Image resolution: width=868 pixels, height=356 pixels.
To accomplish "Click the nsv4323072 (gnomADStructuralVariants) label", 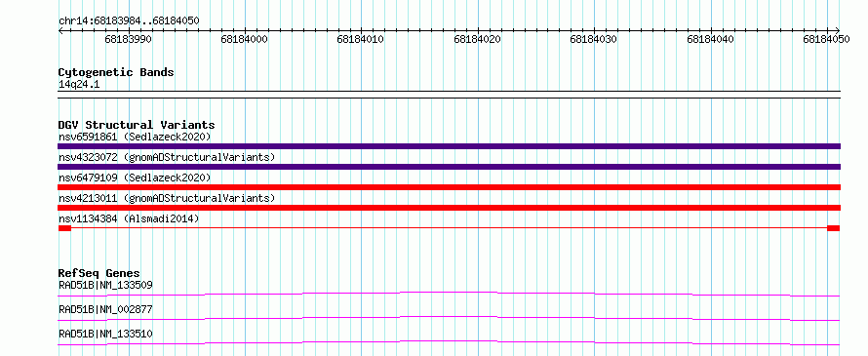I will [167, 157].
